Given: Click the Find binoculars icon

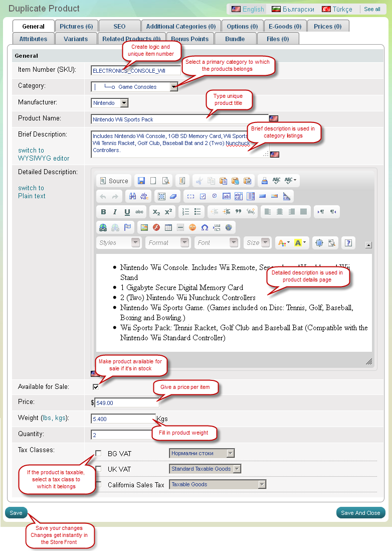Looking at the screenshot, I should click(133, 197).
